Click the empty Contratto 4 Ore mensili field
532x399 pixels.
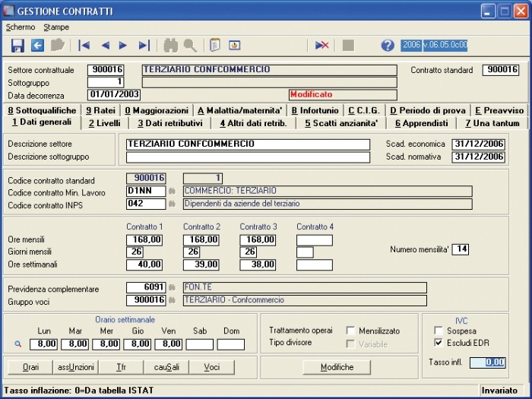[x=315, y=240]
